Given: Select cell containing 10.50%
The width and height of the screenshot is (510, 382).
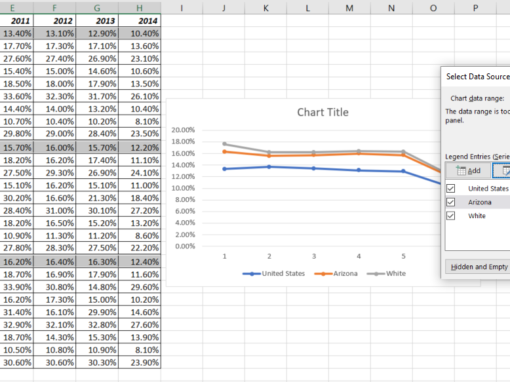Looking at the screenshot, I should pyautogui.click(x=17, y=350).
